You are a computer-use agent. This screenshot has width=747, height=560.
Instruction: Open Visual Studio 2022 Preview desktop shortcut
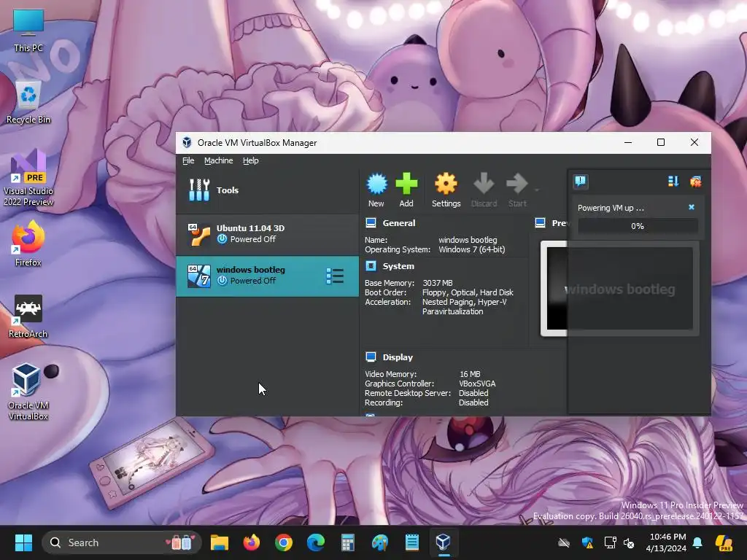[x=28, y=178]
